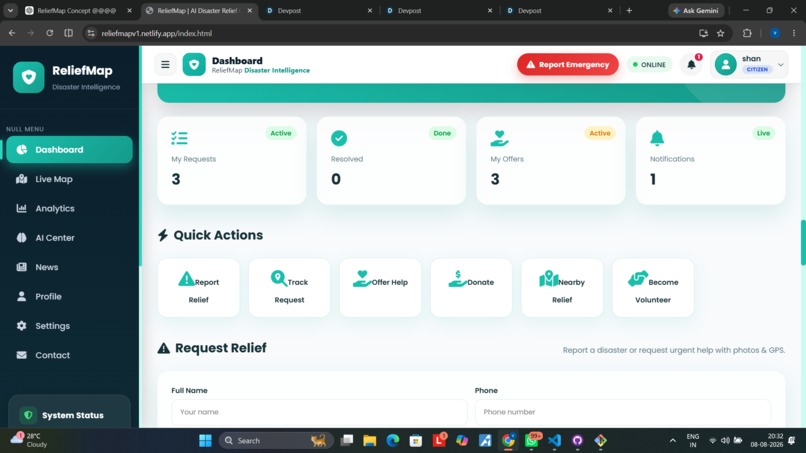
Task: Click the Live badge on Notifications
Action: tap(763, 133)
